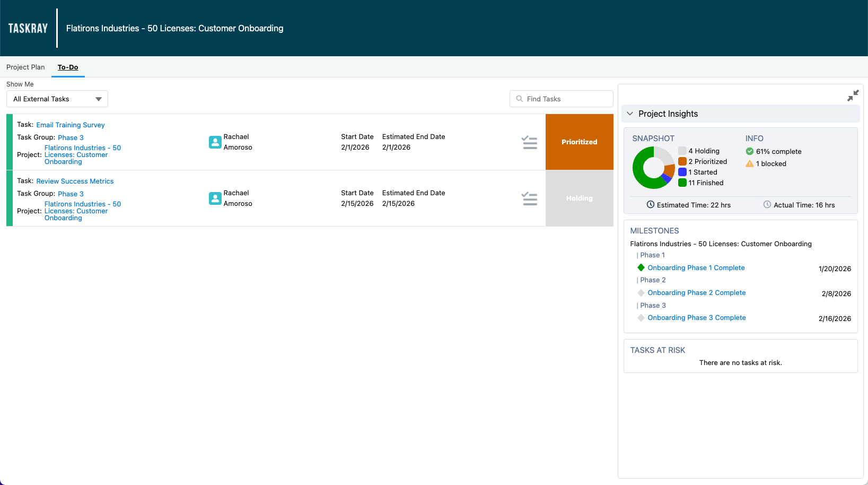Collapse Project Insights section chevron
This screenshot has height=485, width=868.
coord(630,114)
